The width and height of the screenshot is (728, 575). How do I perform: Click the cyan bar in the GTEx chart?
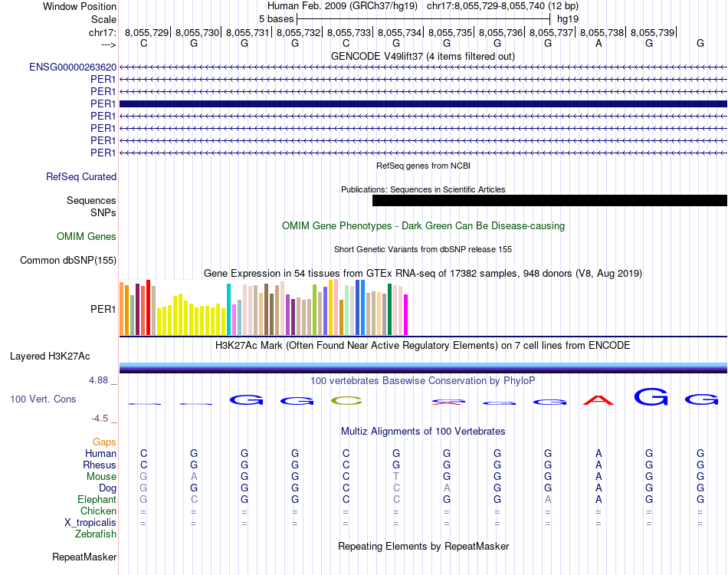(228, 309)
